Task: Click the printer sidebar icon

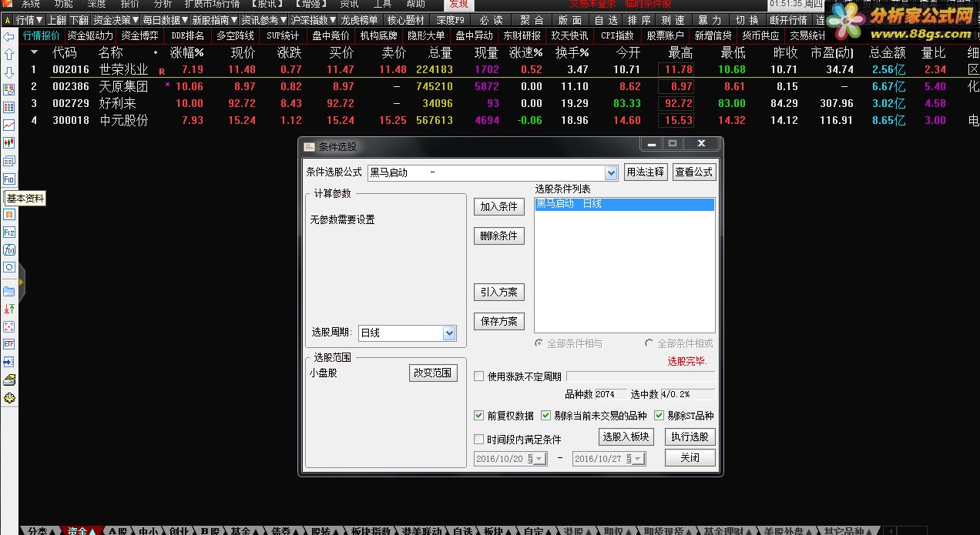Action: tap(9, 380)
